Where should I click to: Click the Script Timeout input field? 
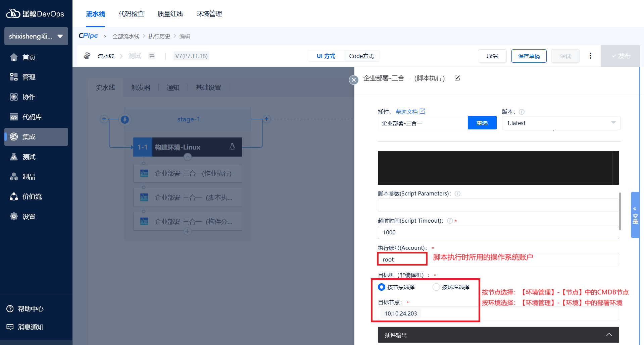[498, 232]
